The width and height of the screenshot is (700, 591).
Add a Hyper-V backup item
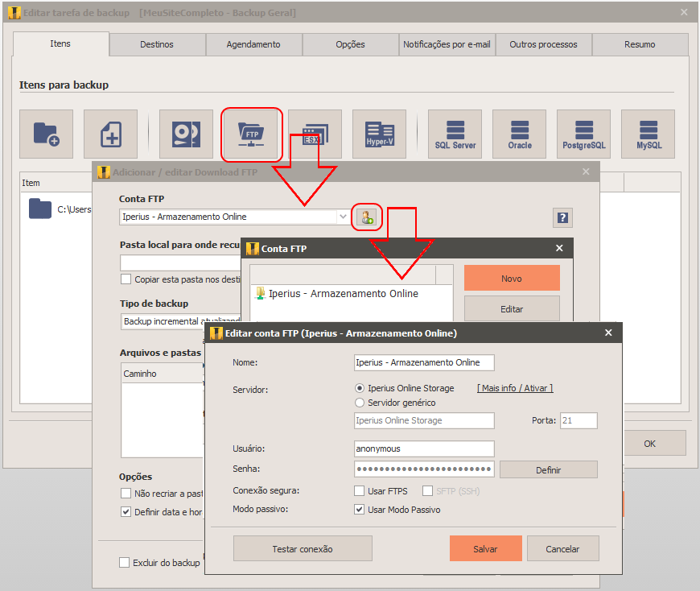point(379,134)
